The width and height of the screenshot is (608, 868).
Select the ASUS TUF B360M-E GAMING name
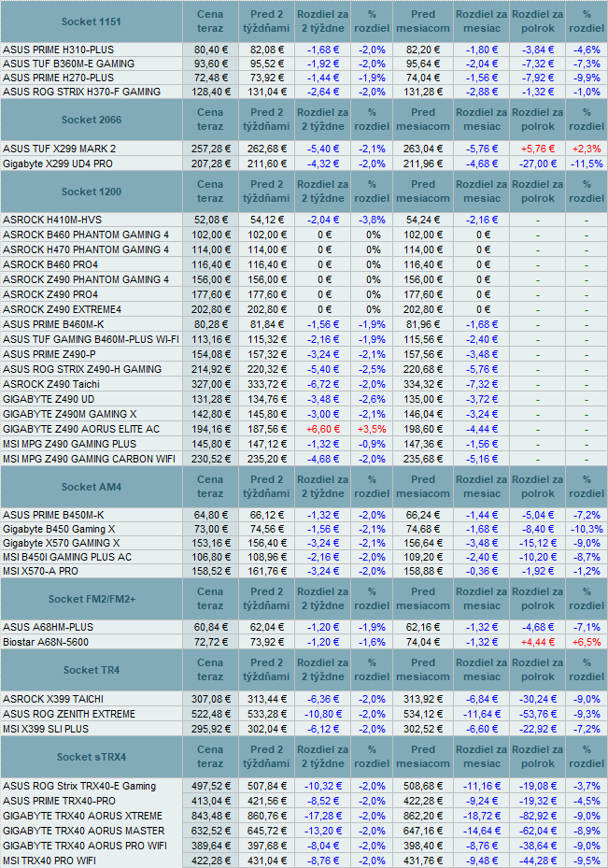point(68,64)
